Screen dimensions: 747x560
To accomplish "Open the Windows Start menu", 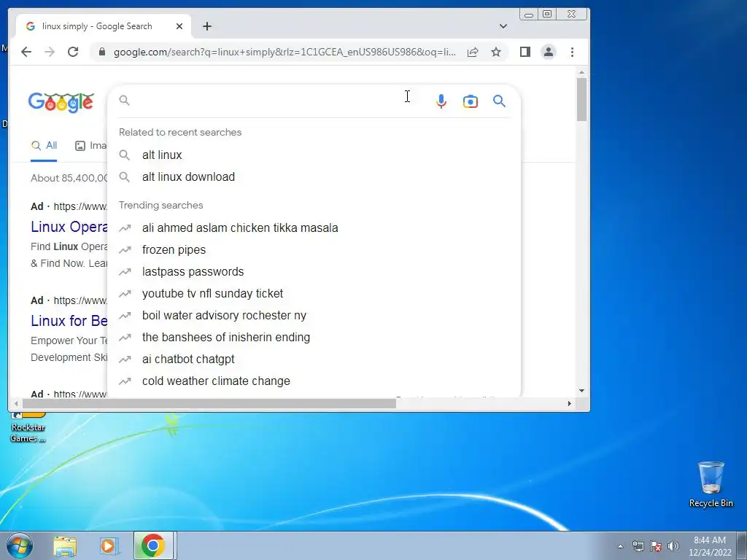I will point(19,545).
